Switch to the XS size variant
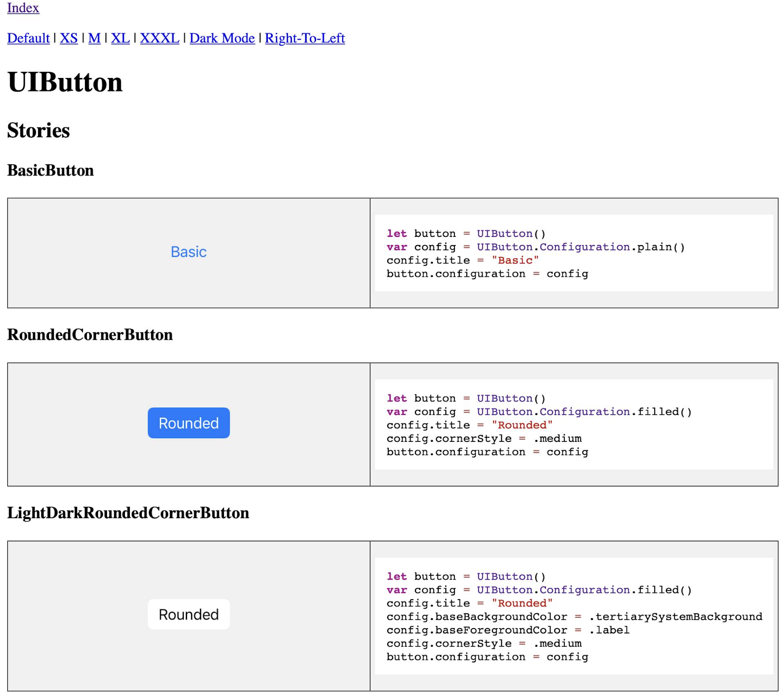The width and height of the screenshot is (784, 700). (x=69, y=38)
